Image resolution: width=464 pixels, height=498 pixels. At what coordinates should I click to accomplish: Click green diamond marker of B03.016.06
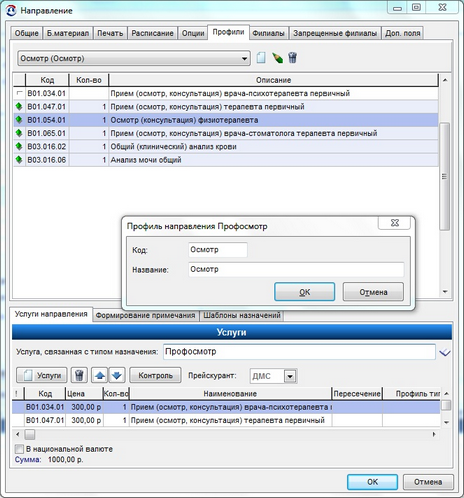pos(19,160)
